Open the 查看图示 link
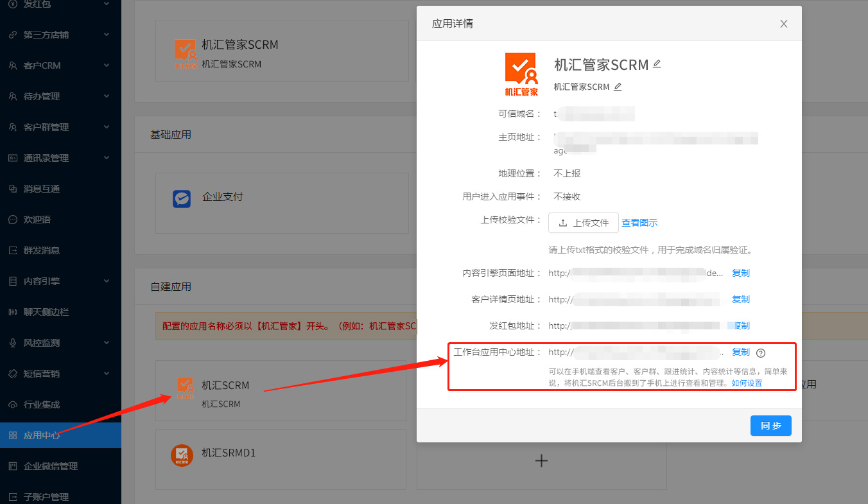This screenshot has width=868, height=504. [x=639, y=223]
